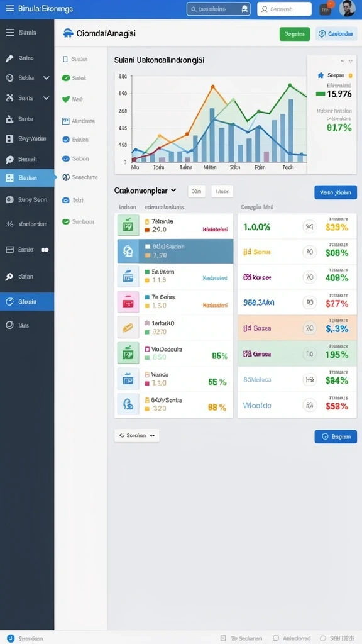Select the pencil icon in dark sidebar
This screenshot has width=362, height=644.
[9, 58]
